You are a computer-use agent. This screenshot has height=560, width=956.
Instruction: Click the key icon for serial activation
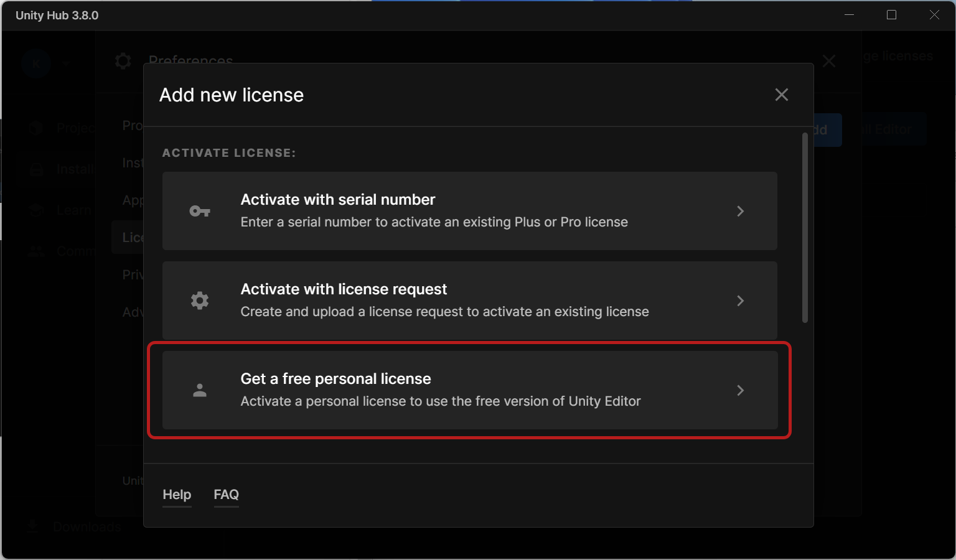[x=200, y=212]
